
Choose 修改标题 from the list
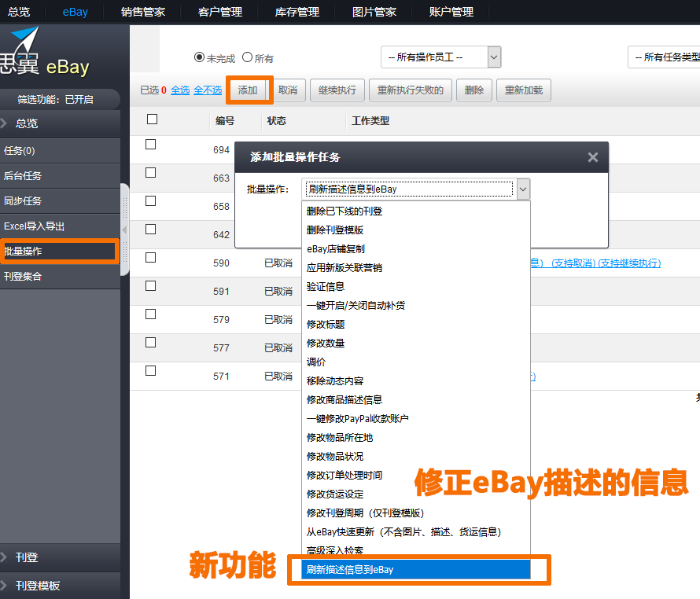(416, 325)
